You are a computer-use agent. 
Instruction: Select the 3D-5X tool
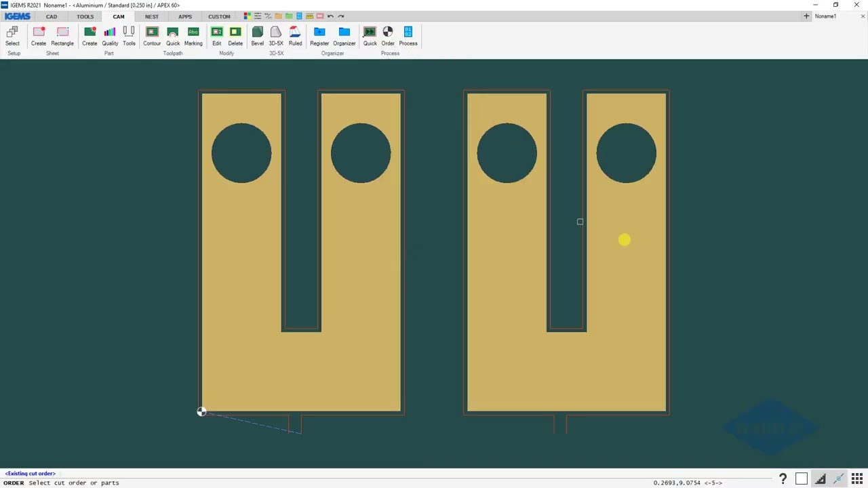click(276, 37)
